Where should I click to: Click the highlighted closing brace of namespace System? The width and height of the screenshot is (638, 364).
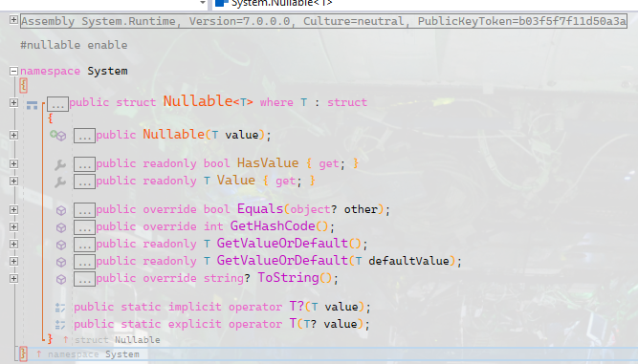(23, 353)
